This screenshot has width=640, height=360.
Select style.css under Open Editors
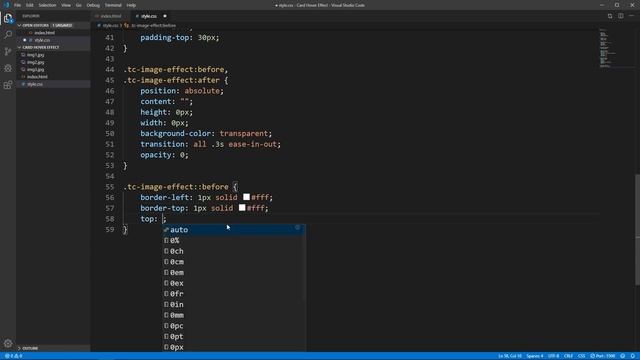(x=53, y=40)
